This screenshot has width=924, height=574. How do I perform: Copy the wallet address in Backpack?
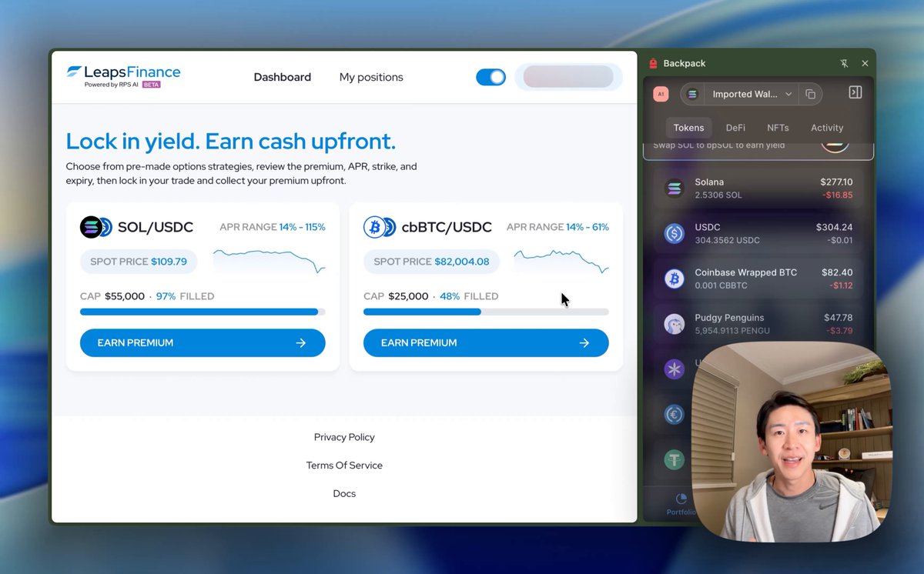(x=810, y=94)
